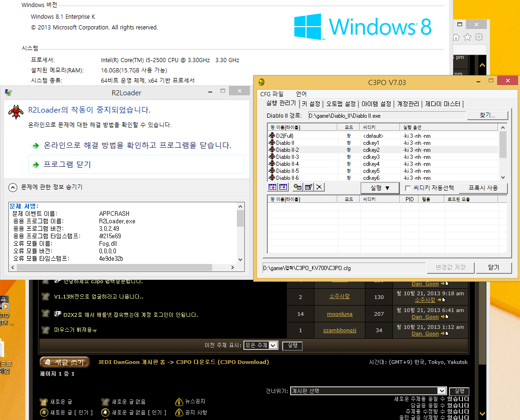520x420 pixels.
Task: Click the red Diablo icon in R2Loader dialog
Action: 16,112
